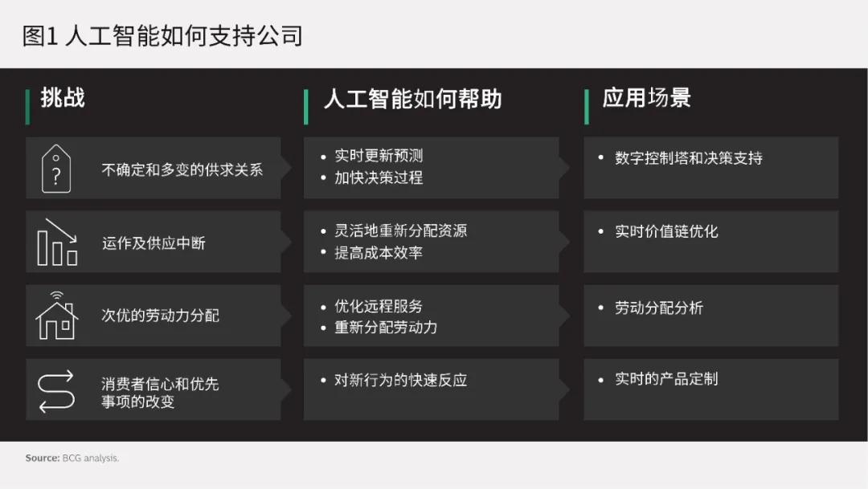Screen dimensions: 868x489
Task: Click the 应用场景 column heading
Action: coord(646,99)
